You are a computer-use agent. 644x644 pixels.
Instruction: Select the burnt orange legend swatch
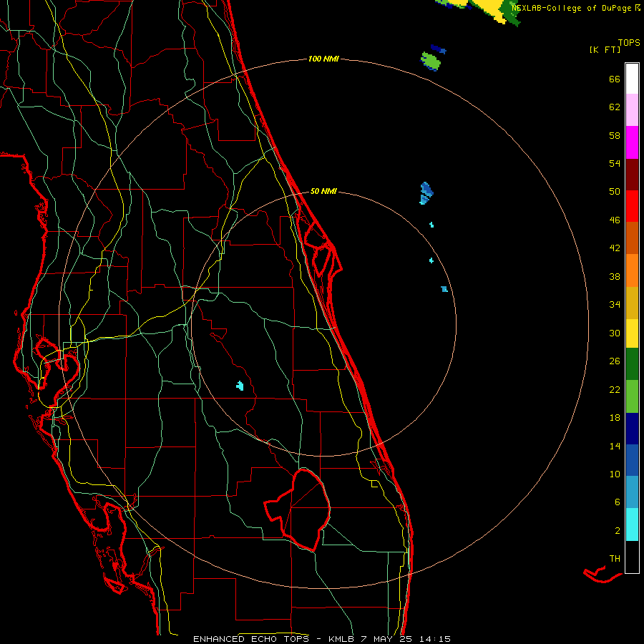coord(632,238)
